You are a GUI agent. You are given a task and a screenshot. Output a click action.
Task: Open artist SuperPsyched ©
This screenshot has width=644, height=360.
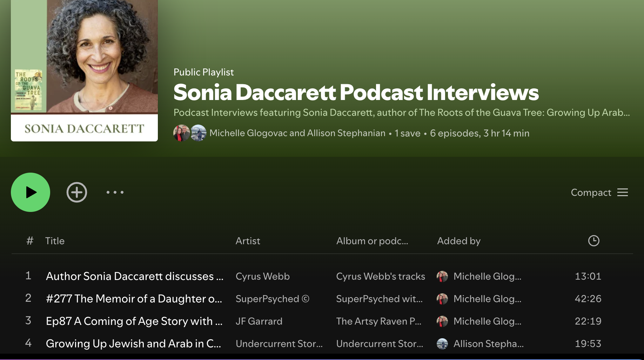pos(273,299)
